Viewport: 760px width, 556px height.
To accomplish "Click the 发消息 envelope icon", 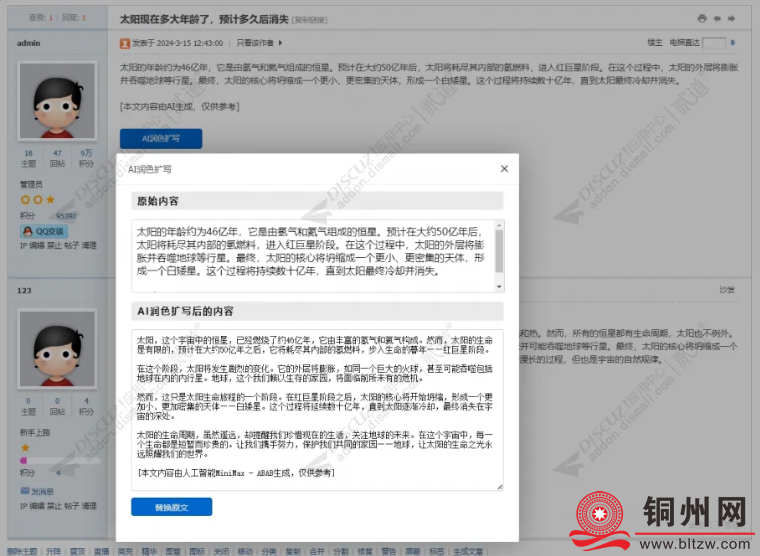I will point(25,491).
